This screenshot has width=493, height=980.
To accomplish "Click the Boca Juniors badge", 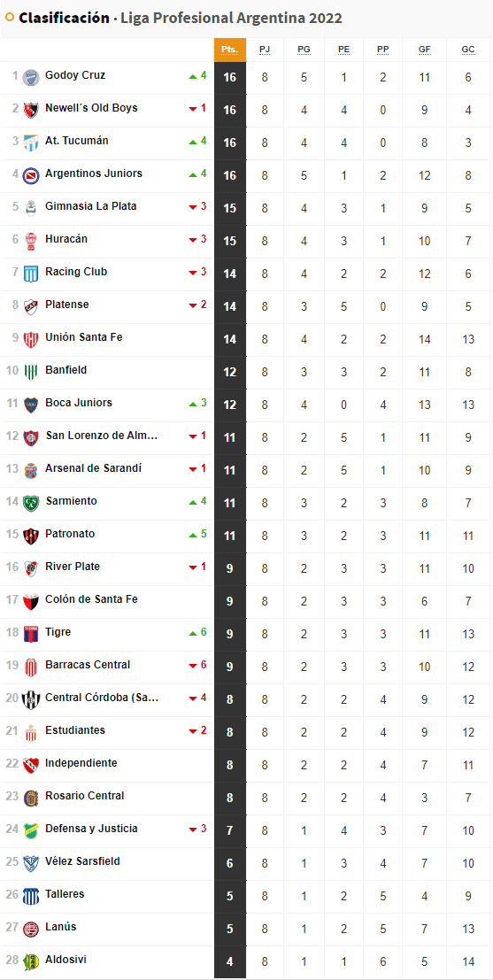I will pos(31,405).
